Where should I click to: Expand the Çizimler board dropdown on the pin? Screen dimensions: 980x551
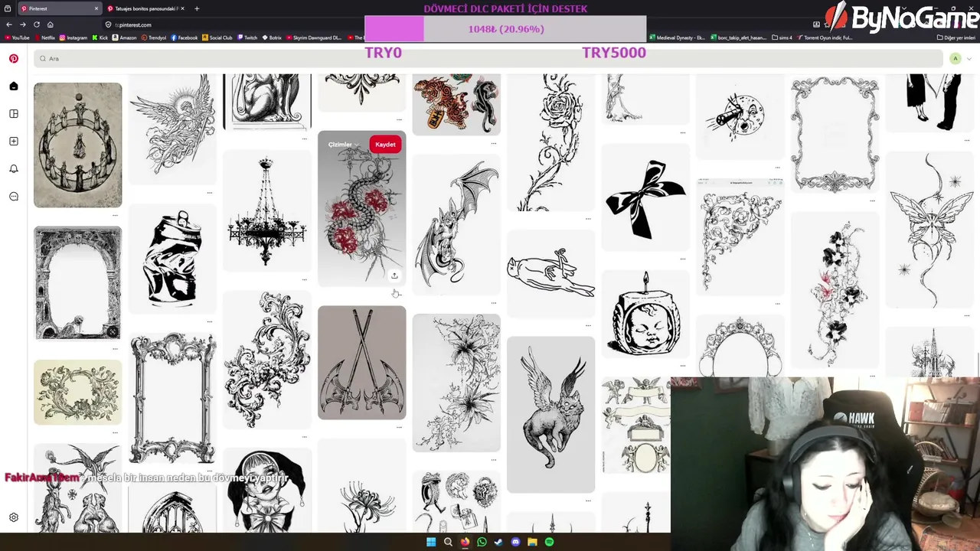[343, 145]
